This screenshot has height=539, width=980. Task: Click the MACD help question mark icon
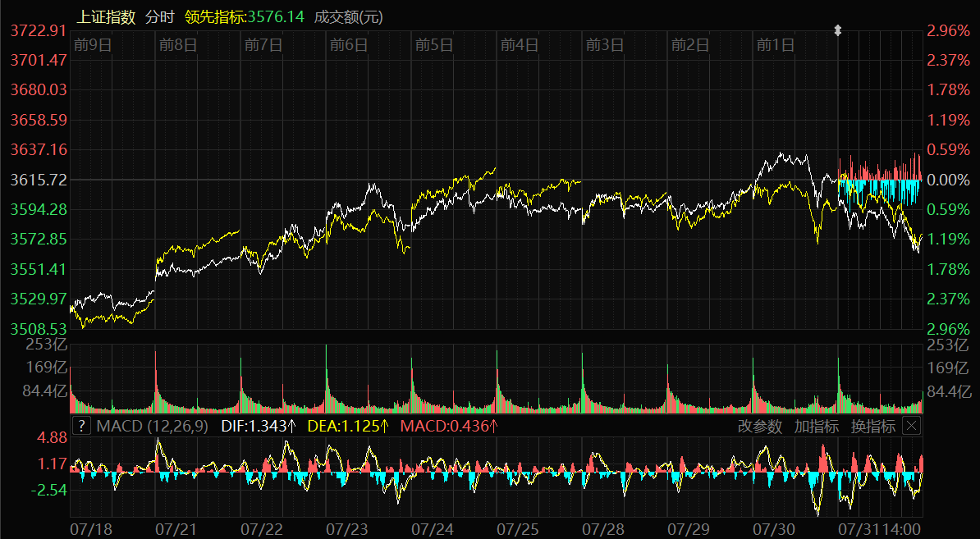click(x=81, y=426)
